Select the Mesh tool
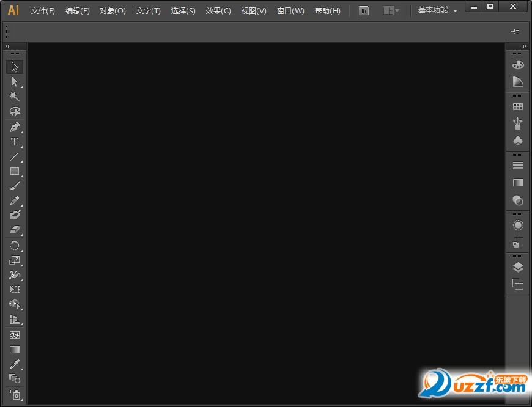 [x=15, y=335]
